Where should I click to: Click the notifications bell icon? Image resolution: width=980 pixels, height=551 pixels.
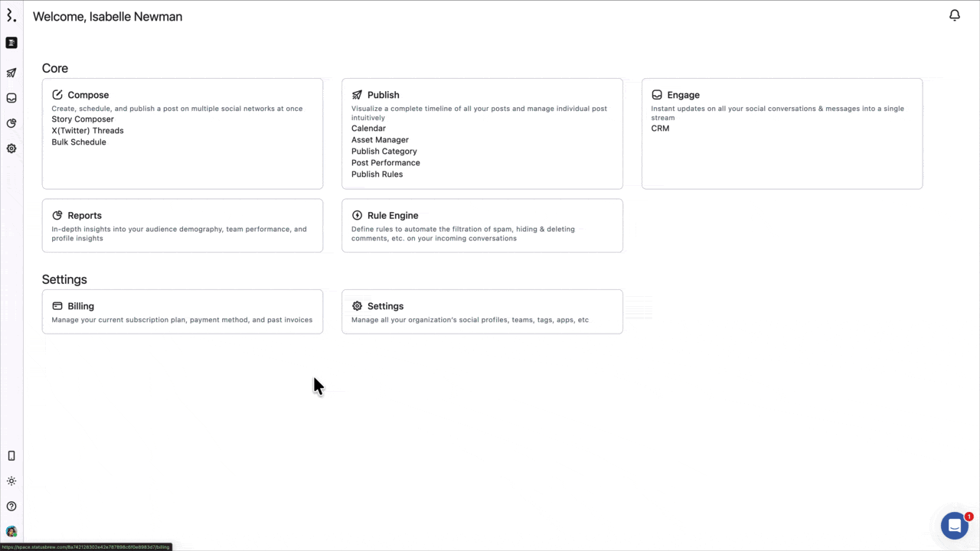point(955,15)
